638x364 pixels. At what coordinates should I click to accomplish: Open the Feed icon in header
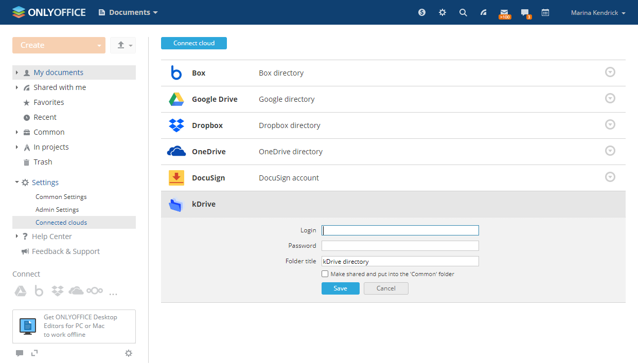[484, 12]
